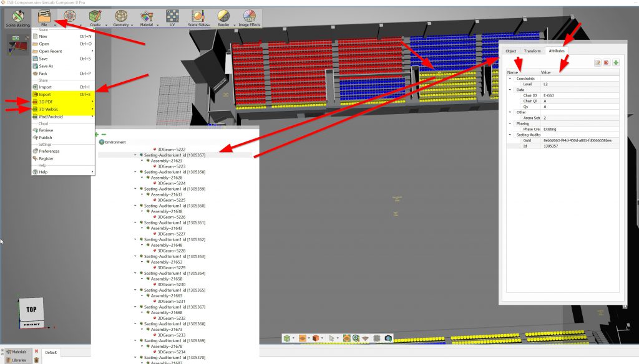
Task: Open the Geometry toolbar icon
Action: tap(121, 17)
